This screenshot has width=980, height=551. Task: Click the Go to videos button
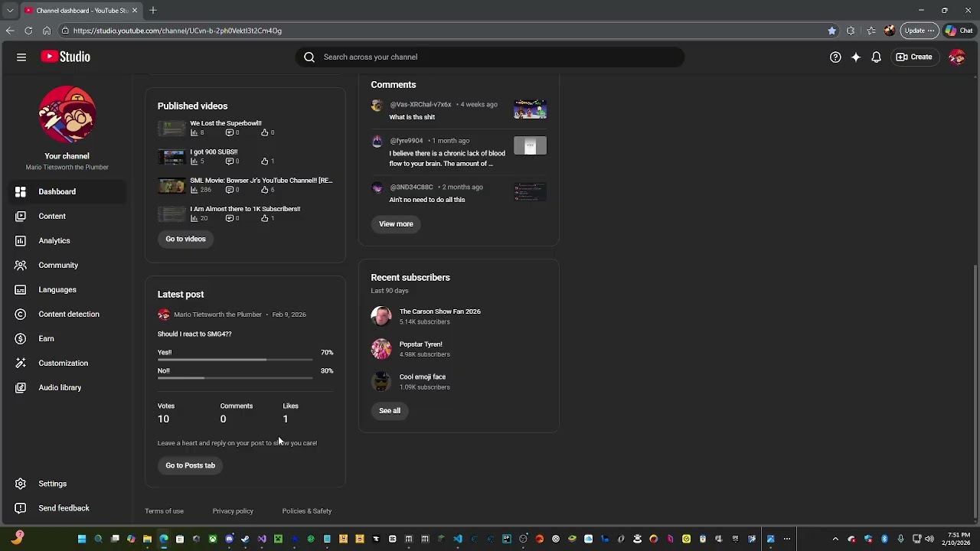pyautogui.click(x=185, y=239)
